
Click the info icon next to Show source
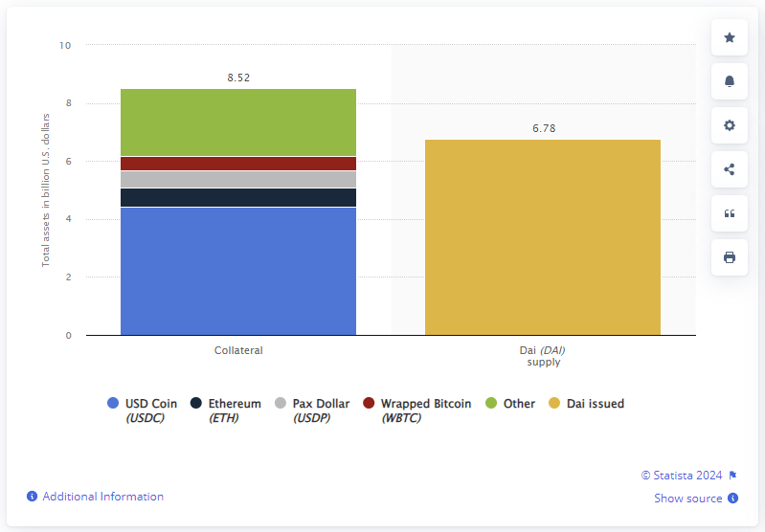732,499
